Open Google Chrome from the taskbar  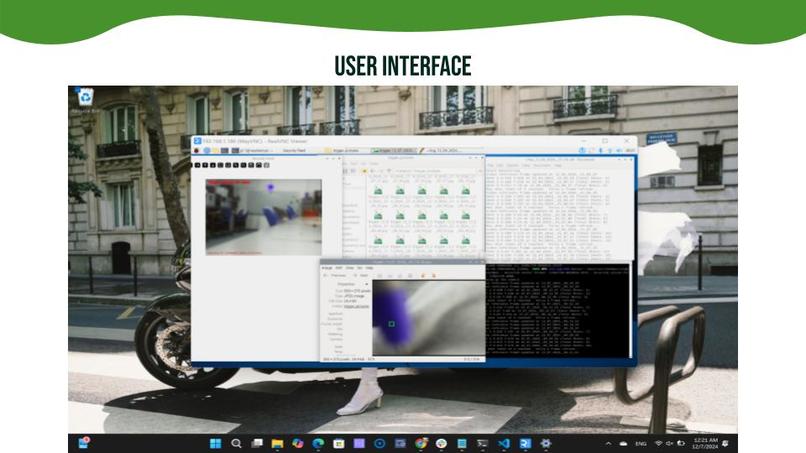[x=421, y=443]
